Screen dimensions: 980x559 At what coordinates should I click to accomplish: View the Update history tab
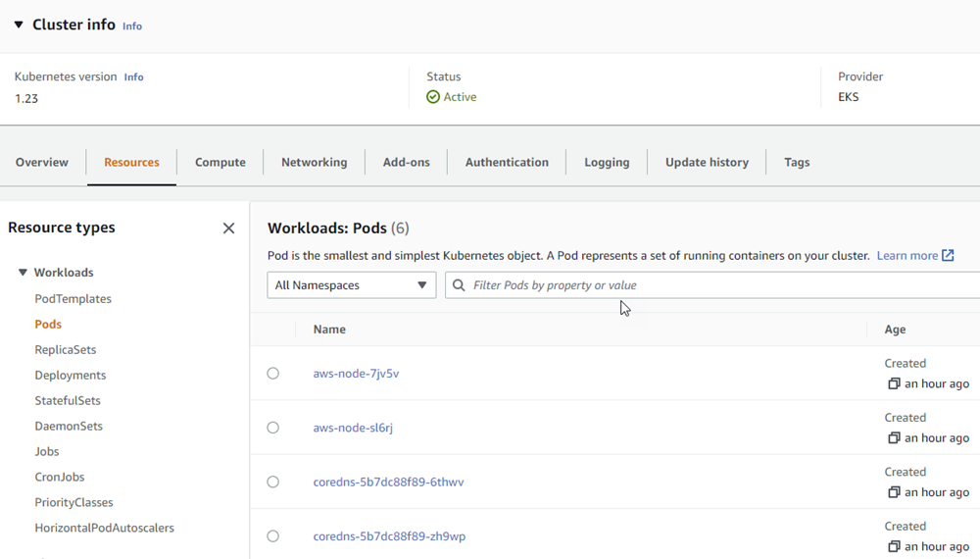(x=707, y=162)
